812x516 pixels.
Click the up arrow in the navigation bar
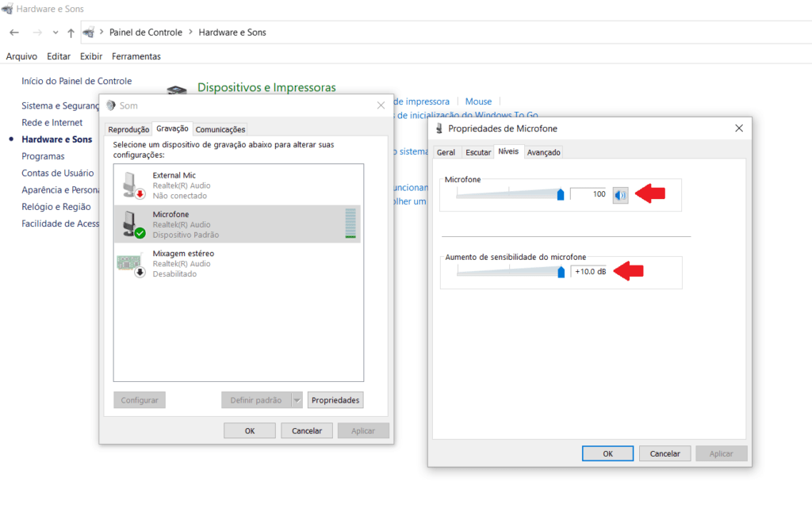[x=70, y=32]
